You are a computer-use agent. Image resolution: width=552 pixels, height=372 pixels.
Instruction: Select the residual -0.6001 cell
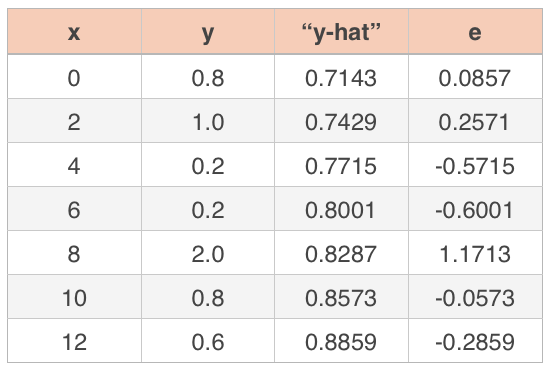click(x=475, y=209)
